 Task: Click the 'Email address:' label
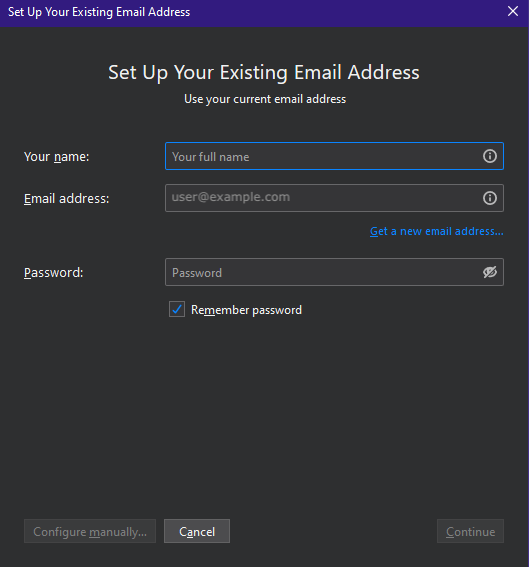pyautogui.click(x=67, y=199)
